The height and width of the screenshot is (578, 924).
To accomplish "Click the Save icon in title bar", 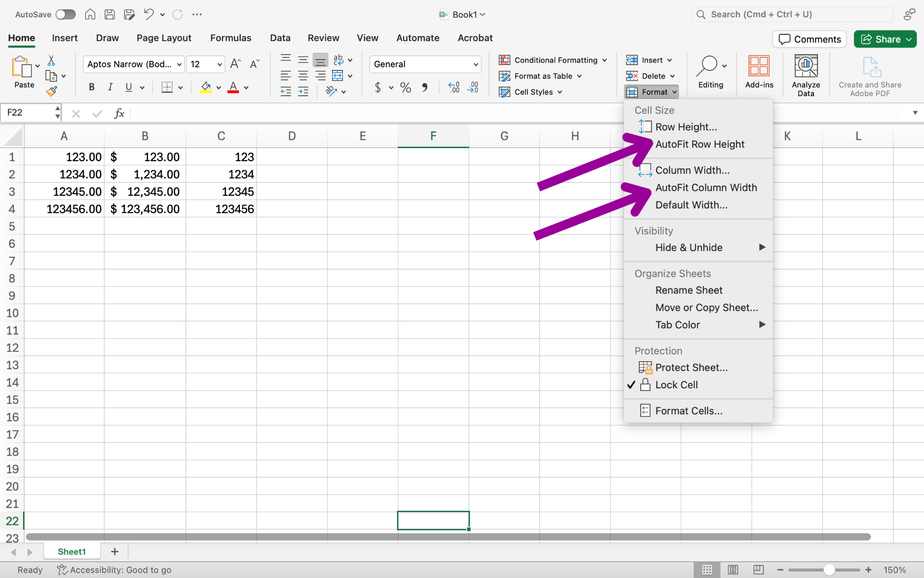I will coord(110,14).
